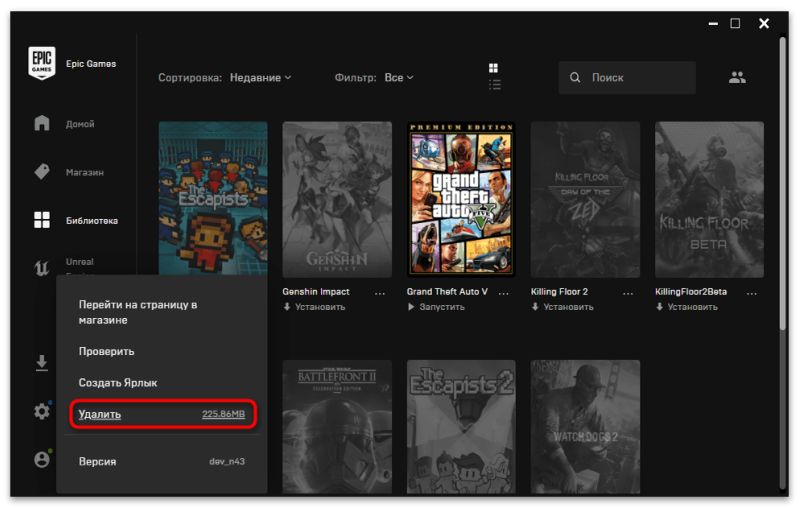Image resolution: width=800 pixels, height=508 pixels.
Task: Click the 'Grand Theft Auto V' title text
Action: tap(447, 292)
